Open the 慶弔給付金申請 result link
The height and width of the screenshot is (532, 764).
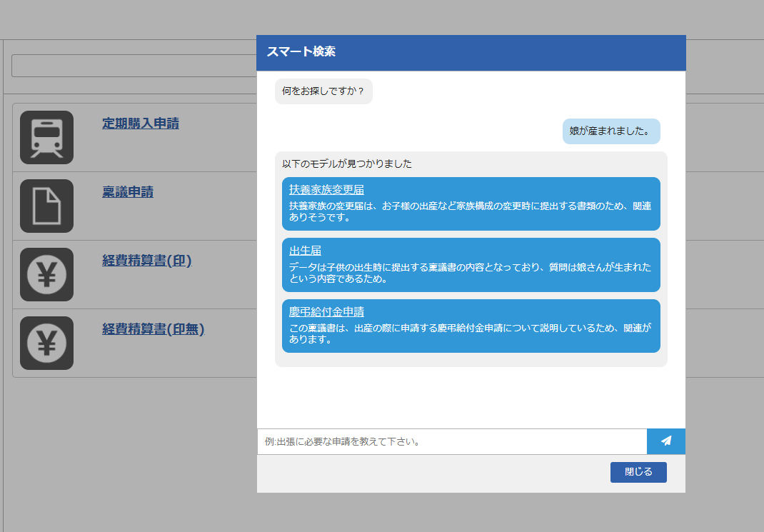coord(326,312)
